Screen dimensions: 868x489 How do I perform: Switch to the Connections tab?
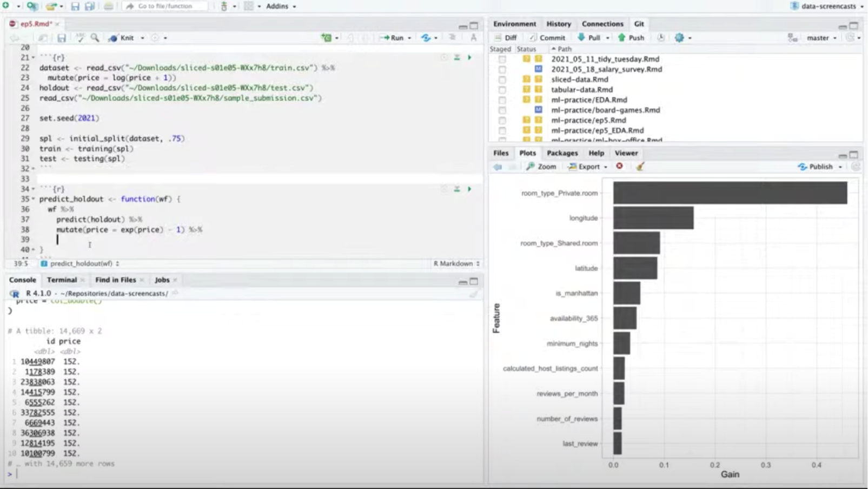[x=602, y=24]
